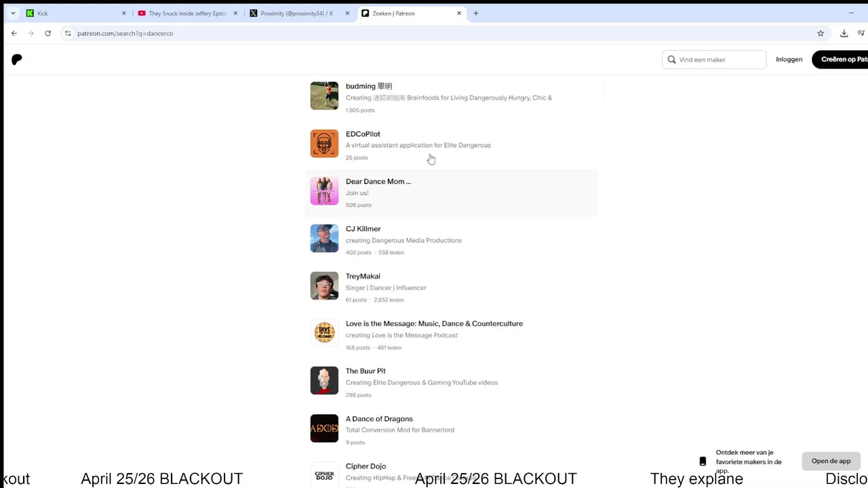Open the EDCoPilot creator name link

coord(363,134)
